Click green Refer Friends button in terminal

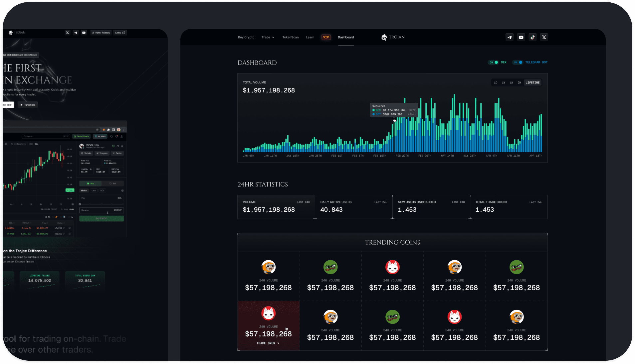pos(82,136)
